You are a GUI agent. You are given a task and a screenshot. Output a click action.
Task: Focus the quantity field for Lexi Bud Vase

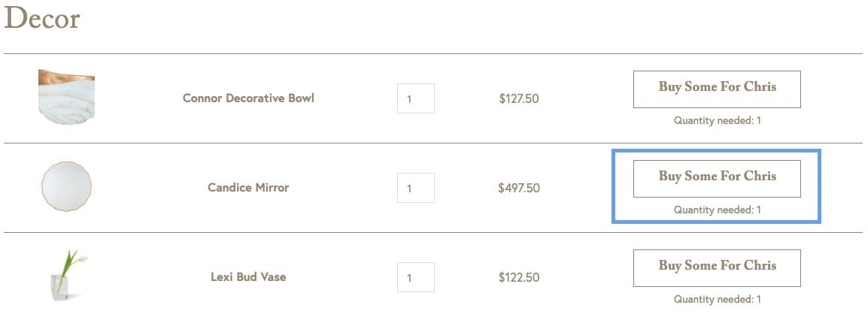(416, 277)
